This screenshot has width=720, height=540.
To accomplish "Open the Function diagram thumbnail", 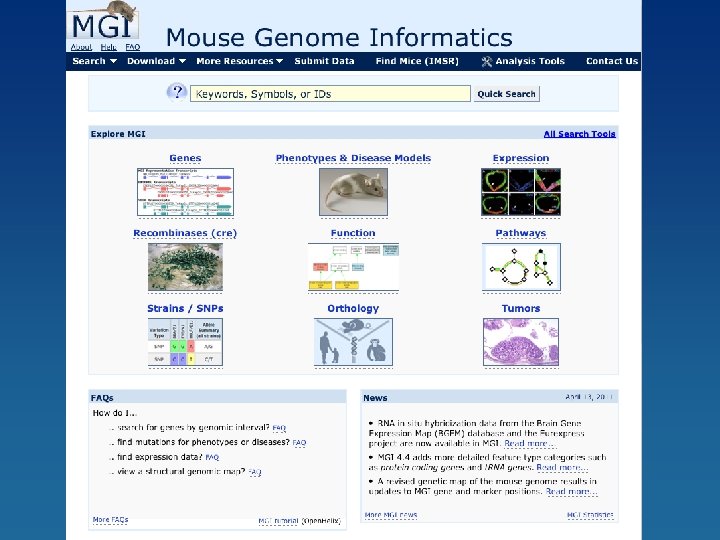I will [x=353, y=267].
